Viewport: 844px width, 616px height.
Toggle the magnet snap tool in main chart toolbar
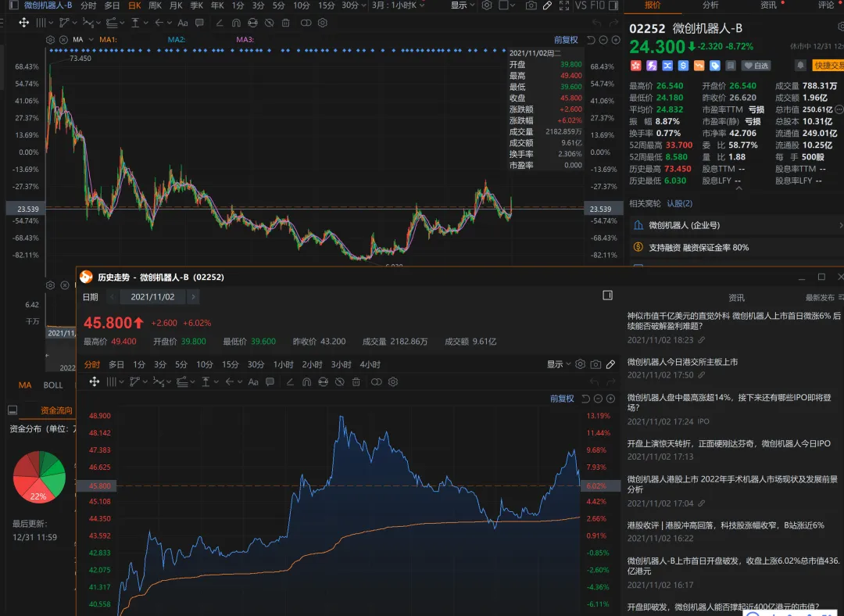(236, 23)
